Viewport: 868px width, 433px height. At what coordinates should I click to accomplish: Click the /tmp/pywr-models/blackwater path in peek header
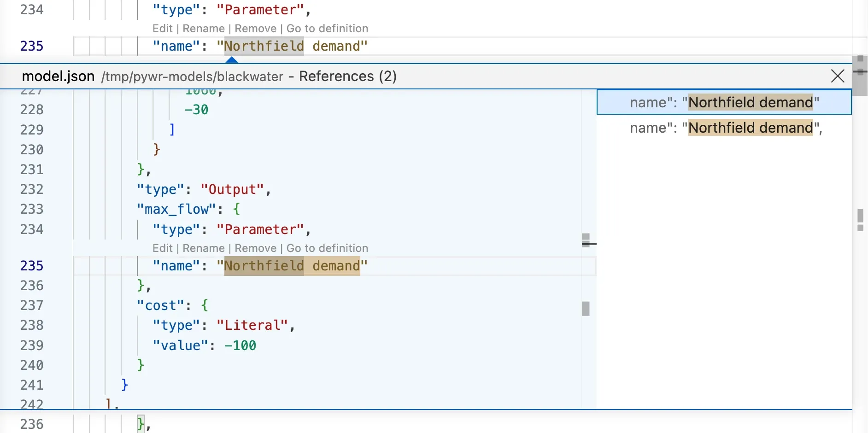[193, 76]
